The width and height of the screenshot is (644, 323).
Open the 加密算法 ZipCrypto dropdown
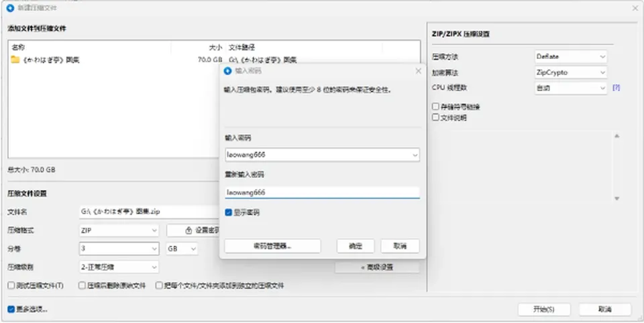click(x=570, y=72)
